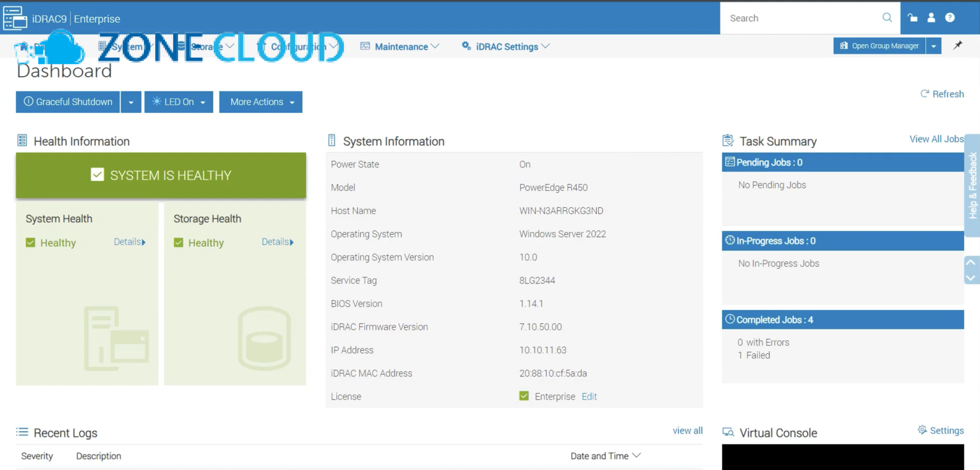Viewport: 980px width, 470px height.
Task: Sort by Date and Time chevron
Action: [636, 455]
